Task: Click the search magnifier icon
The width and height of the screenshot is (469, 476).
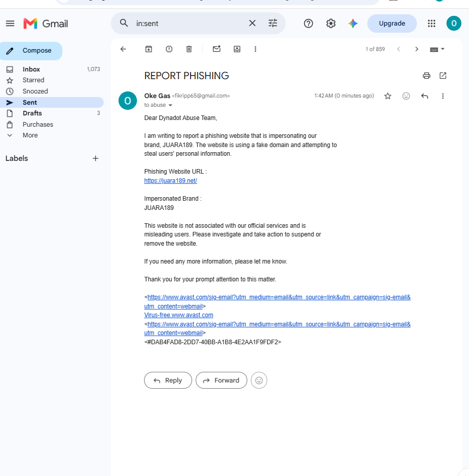Action: [124, 23]
